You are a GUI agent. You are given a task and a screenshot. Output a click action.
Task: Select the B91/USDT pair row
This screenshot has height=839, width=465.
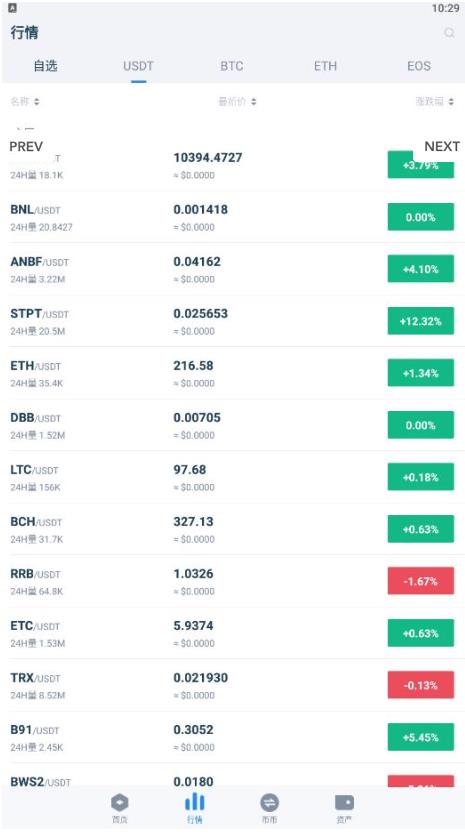coord(232,737)
